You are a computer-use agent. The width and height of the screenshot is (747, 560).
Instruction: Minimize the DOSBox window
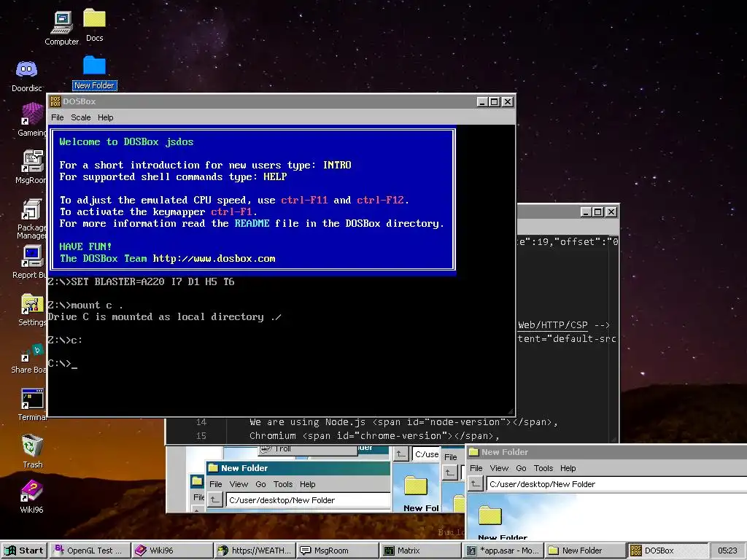click(483, 102)
